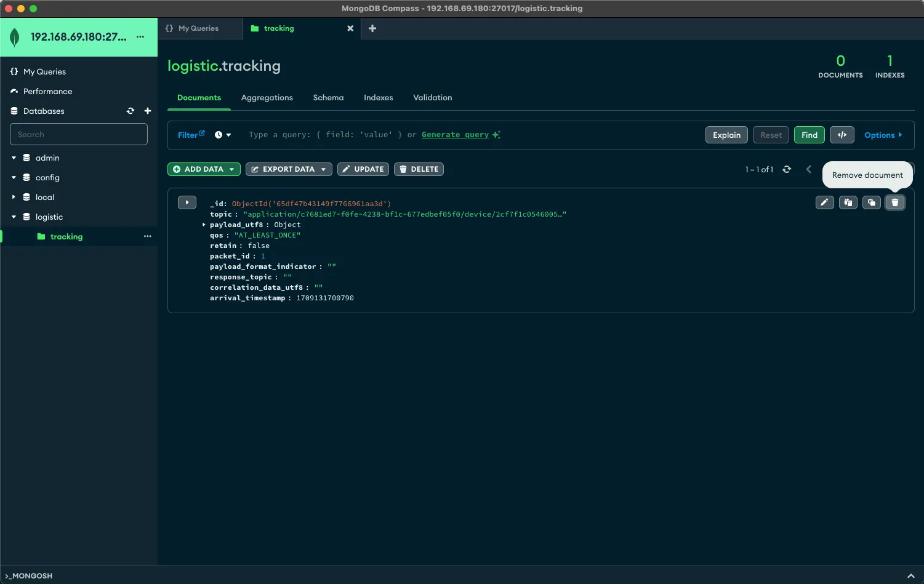The image size is (924, 584).
Task: Click the Databases stack icon in the sidebar
Action: pos(14,111)
